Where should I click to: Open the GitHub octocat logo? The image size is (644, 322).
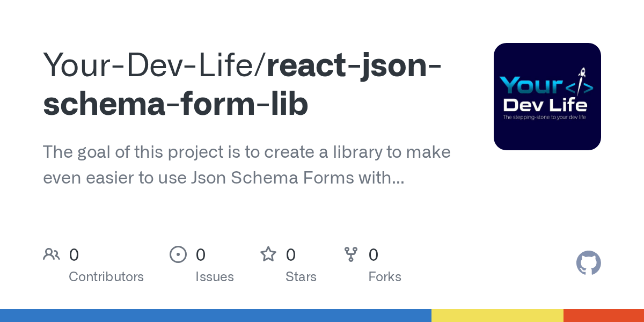coord(589,263)
